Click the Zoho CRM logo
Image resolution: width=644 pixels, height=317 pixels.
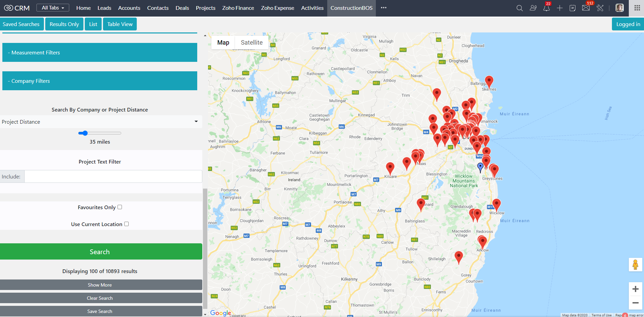pyautogui.click(x=17, y=8)
